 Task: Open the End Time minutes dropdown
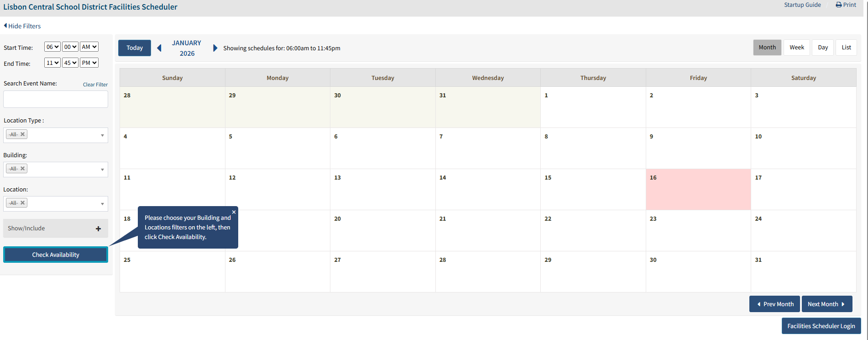(70, 63)
